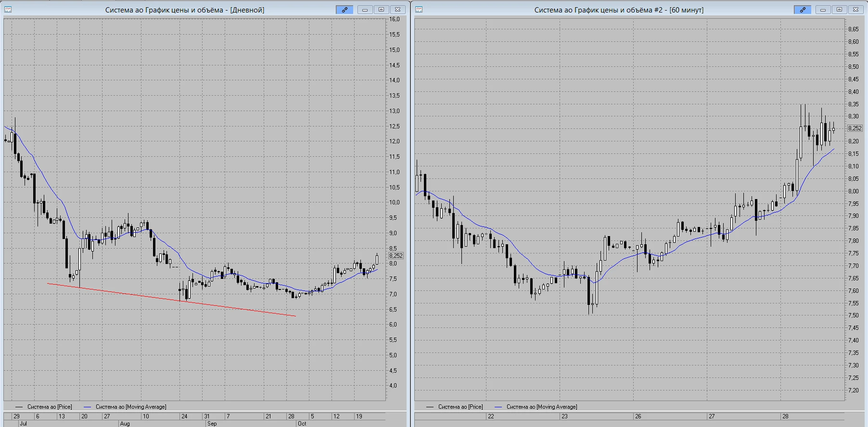Click the '8,00' value on the 60-minute price scale

pos(854,191)
